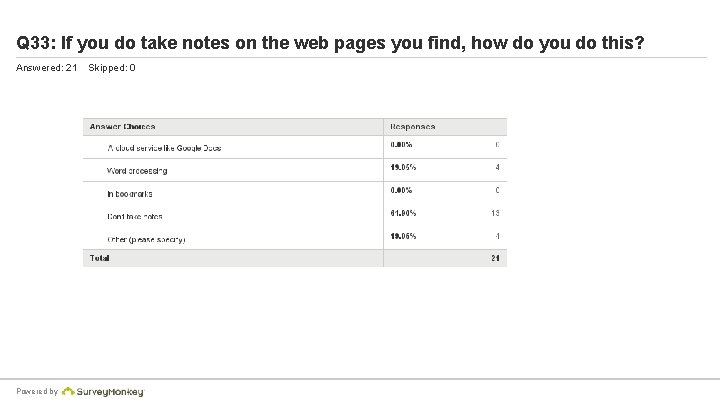Select the Word processing answer row
The width and height of the screenshot is (720, 405).
click(x=137, y=171)
